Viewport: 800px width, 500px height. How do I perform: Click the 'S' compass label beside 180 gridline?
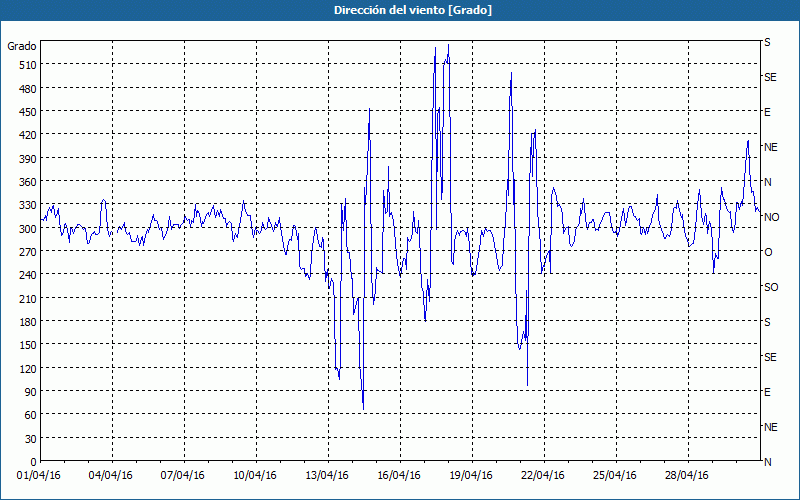pos(767,322)
